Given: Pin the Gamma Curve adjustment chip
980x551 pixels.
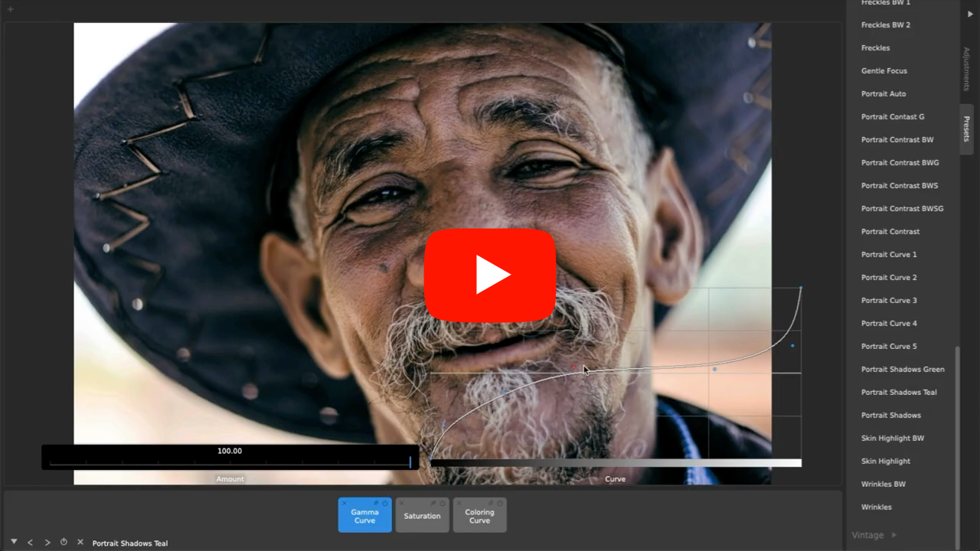Looking at the screenshot, I should 376,503.
